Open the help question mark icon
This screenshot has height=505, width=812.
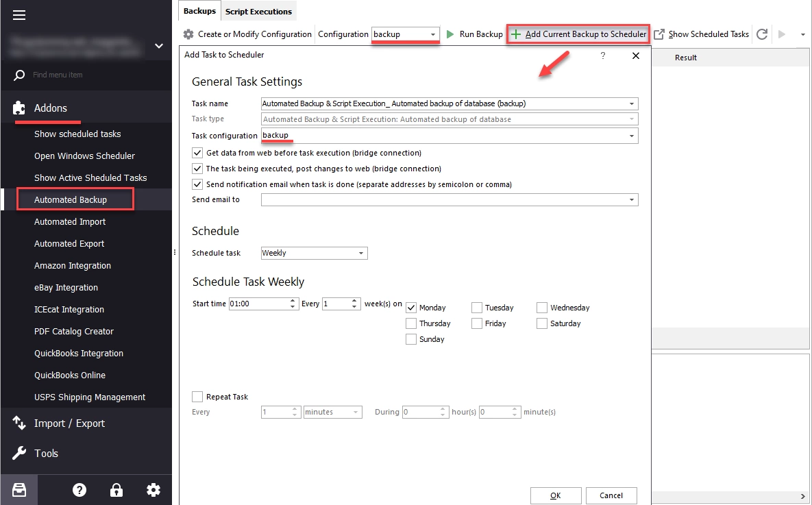79,490
